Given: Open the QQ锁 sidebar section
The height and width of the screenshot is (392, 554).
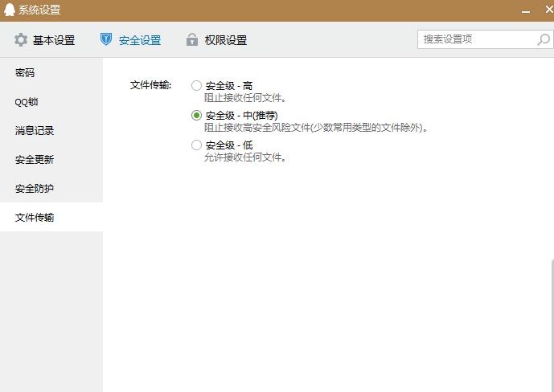Looking at the screenshot, I should pos(51,102).
